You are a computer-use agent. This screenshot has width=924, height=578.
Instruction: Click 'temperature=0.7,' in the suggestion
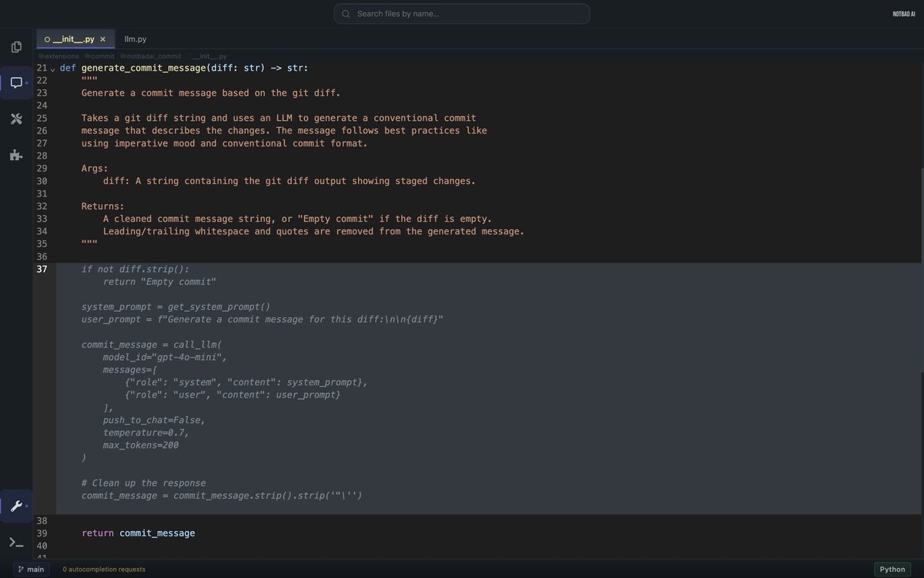click(x=146, y=432)
